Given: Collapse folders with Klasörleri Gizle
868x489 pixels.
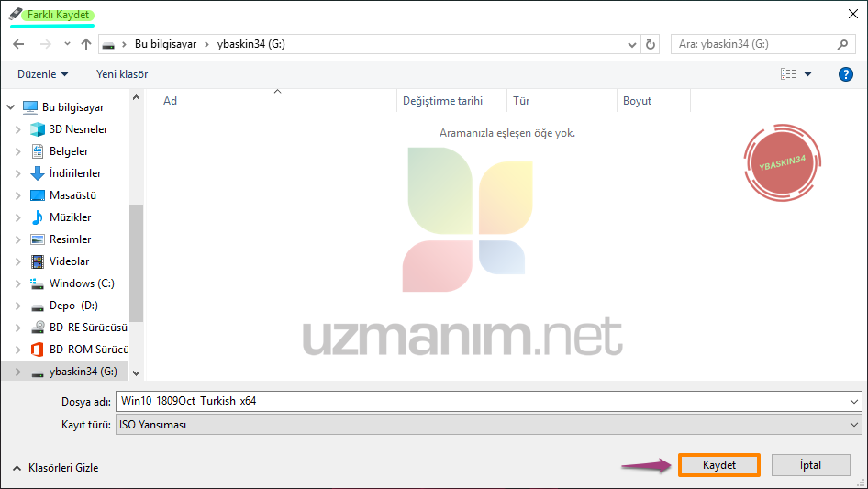Looking at the screenshot, I should point(56,468).
